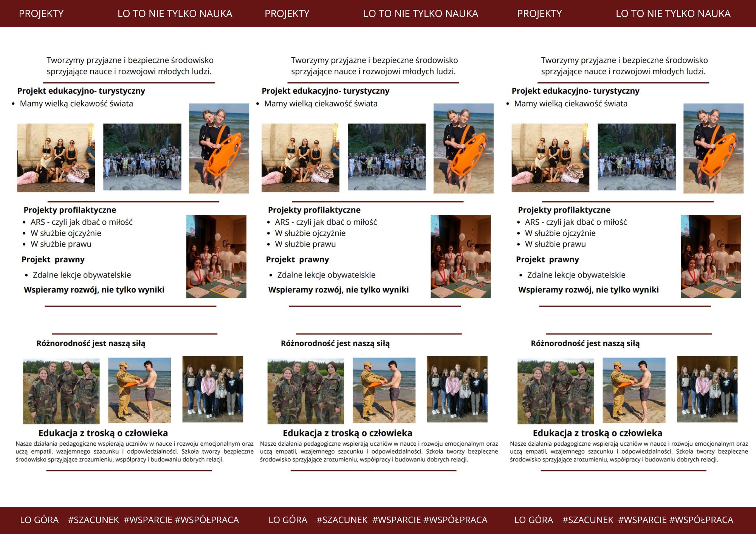Image resolution: width=756 pixels, height=534 pixels.
Task: Click the #SZACUNEK hashtag in middle footer
Action: [x=342, y=520]
